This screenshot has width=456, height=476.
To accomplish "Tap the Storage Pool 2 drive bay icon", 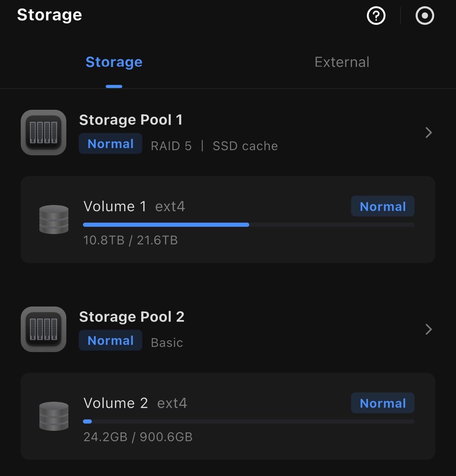I will 44,329.
